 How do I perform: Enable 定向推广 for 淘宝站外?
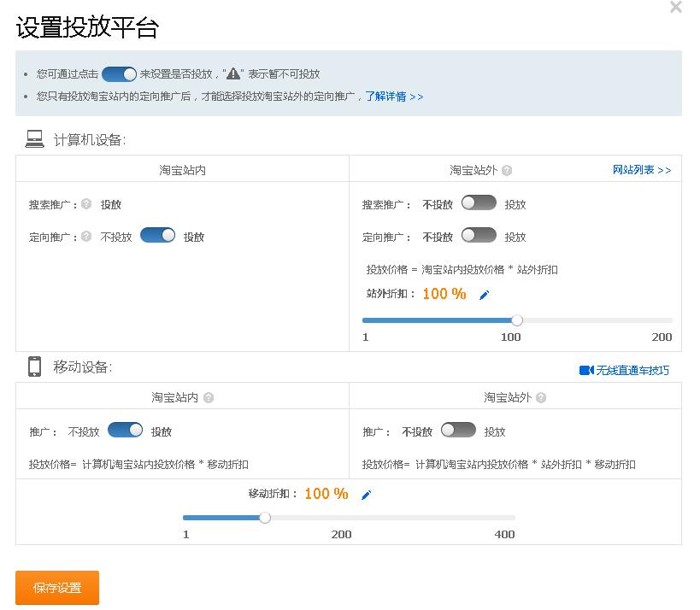point(478,236)
